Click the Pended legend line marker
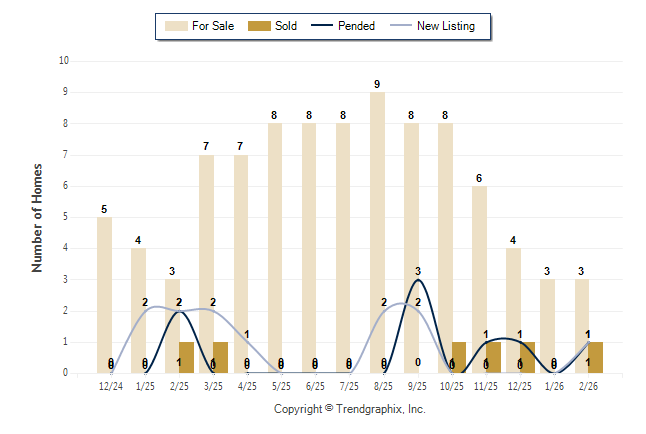Screen dimensions: 646x434 (324, 26)
